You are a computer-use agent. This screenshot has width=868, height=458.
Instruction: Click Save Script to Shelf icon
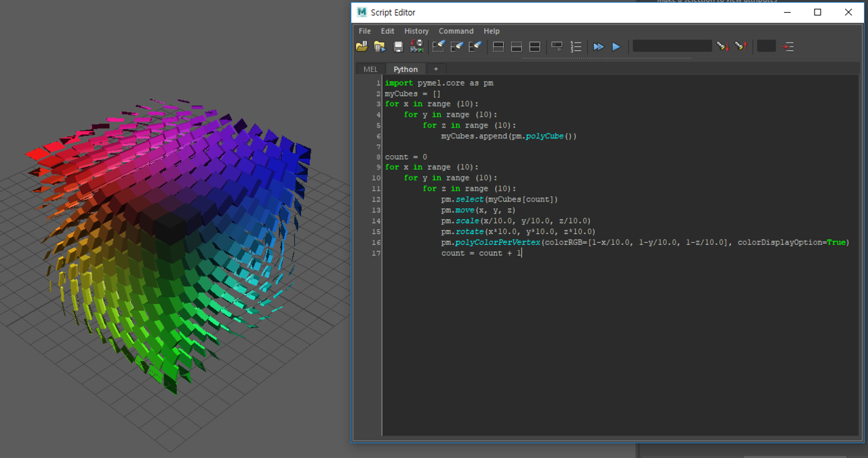[x=416, y=47]
